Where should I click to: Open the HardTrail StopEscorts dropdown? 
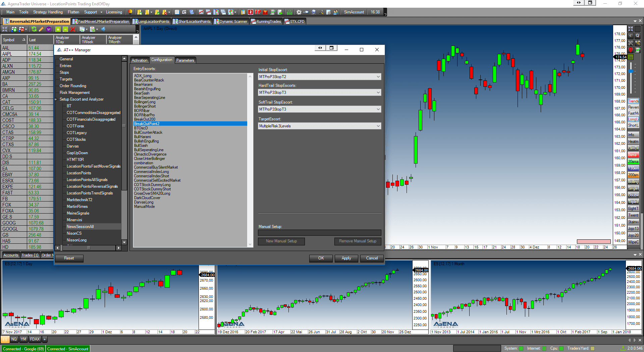[319, 93]
